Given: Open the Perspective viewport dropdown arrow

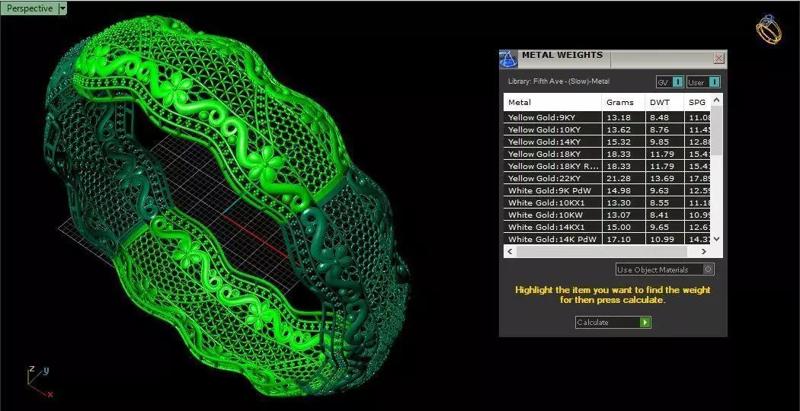Looking at the screenshot, I should pyautogui.click(x=62, y=8).
